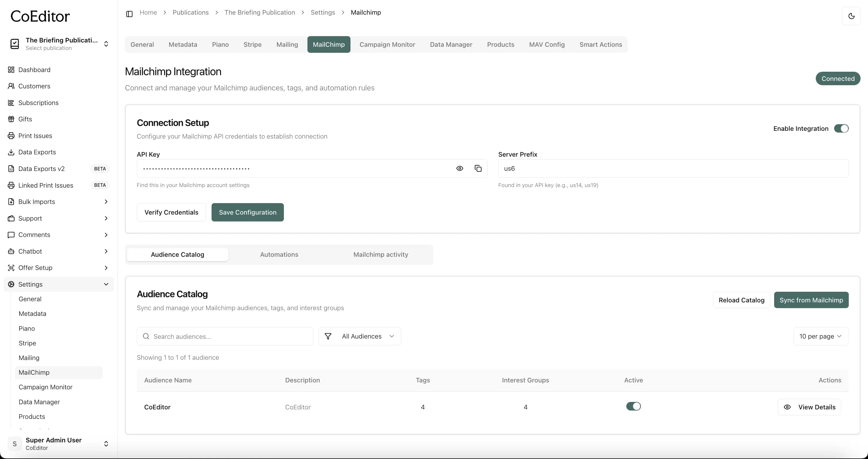Open the MAV Config tab
This screenshot has height=459, width=868.
(547, 44)
